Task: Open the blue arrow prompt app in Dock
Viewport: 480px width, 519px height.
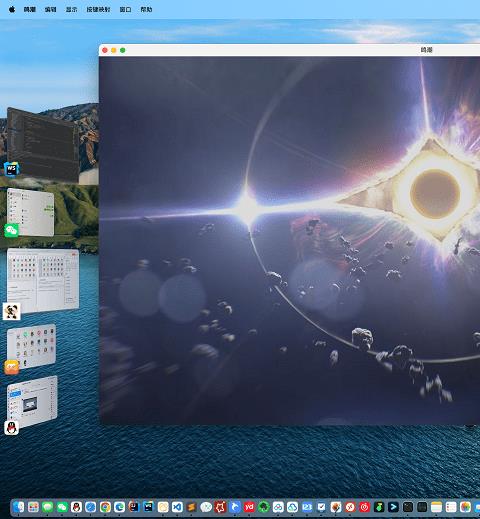Action: coord(393,507)
